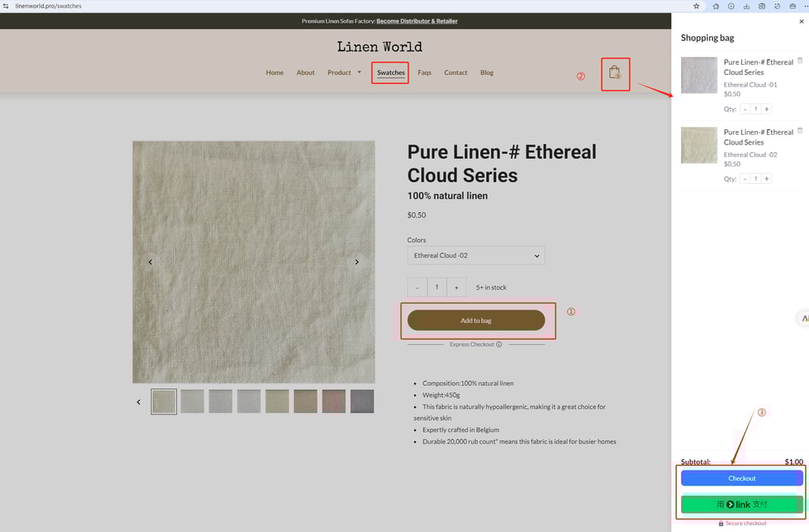Click the Add to bag button

tap(476, 320)
